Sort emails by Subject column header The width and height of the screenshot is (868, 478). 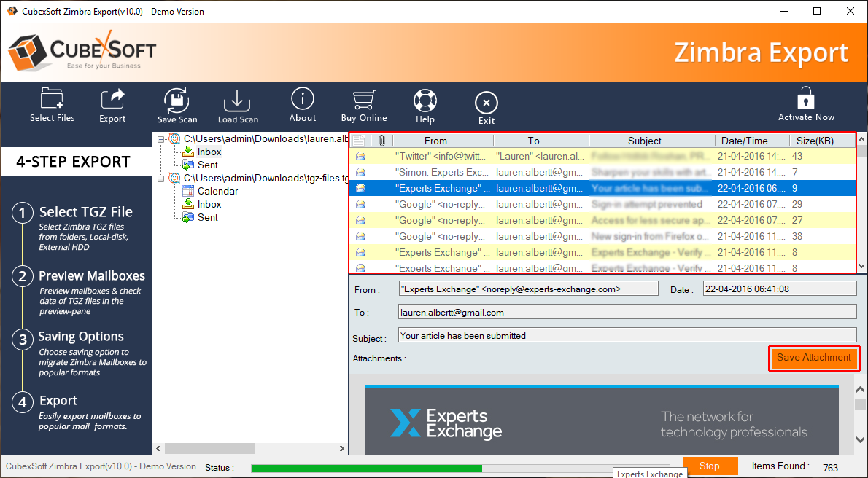[644, 141]
